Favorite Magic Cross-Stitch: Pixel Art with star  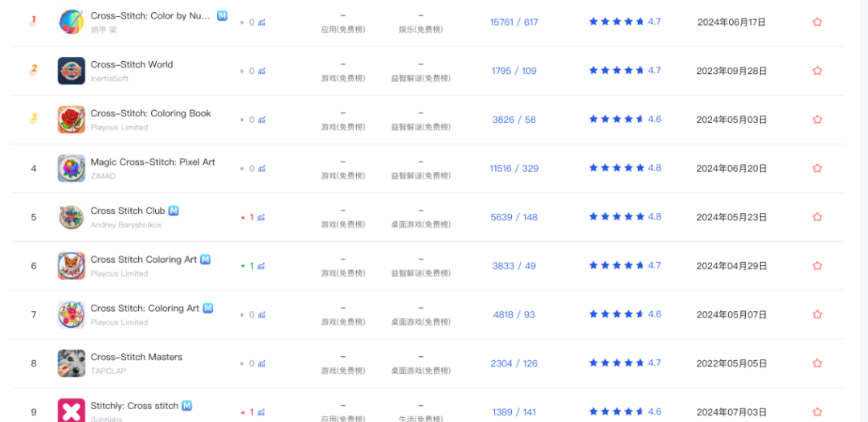pyautogui.click(x=817, y=168)
